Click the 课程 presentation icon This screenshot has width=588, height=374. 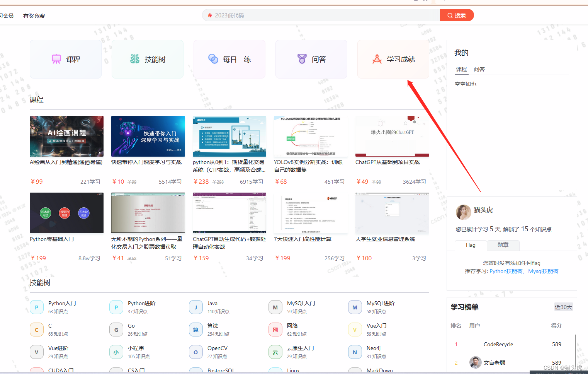(56, 59)
